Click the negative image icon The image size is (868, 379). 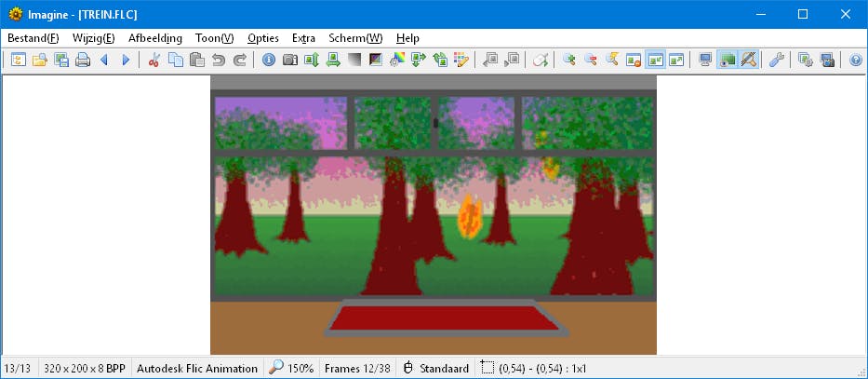[x=376, y=60]
